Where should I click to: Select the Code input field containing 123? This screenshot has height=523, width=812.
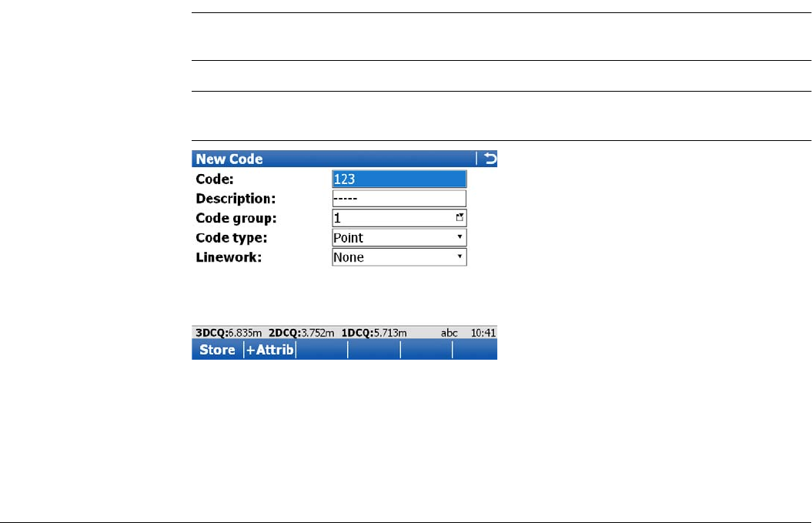tap(399, 179)
